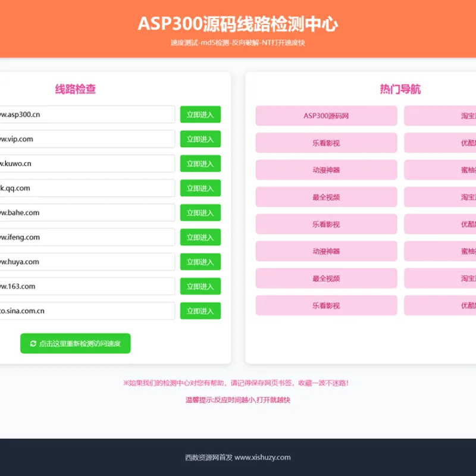This screenshot has height=476, width=476.
Task: Click 立即进入 beside ifeng.com
Action: pos(201,237)
